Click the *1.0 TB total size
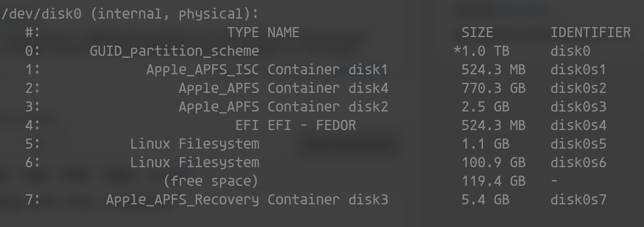This screenshot has height=227, width=644. [481, 51]
